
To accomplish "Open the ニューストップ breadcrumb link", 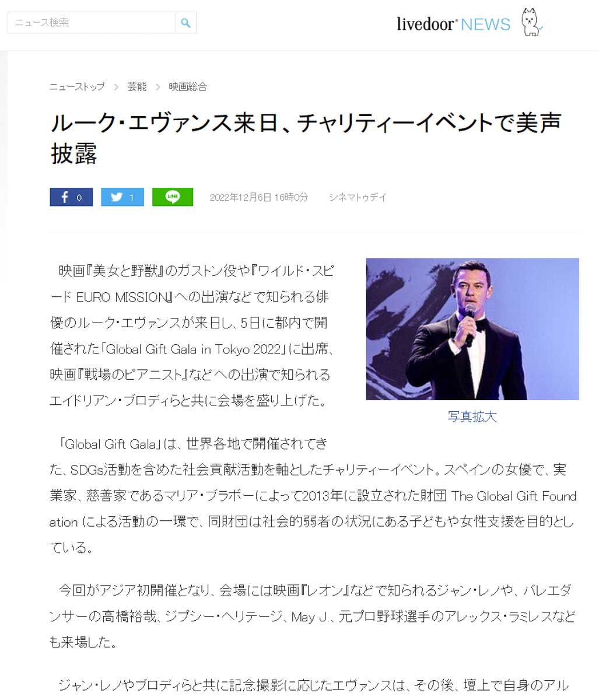I will click(77, 87).
